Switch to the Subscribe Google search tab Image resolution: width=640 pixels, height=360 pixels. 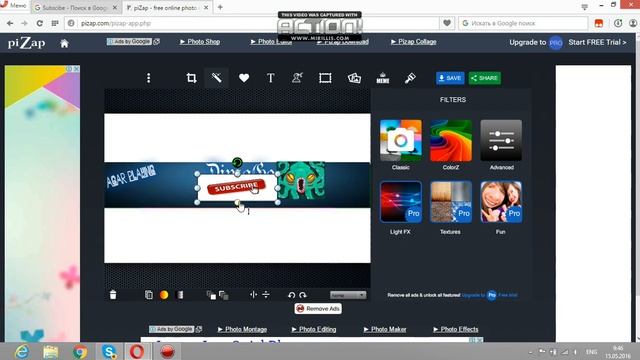pos(74,7)
